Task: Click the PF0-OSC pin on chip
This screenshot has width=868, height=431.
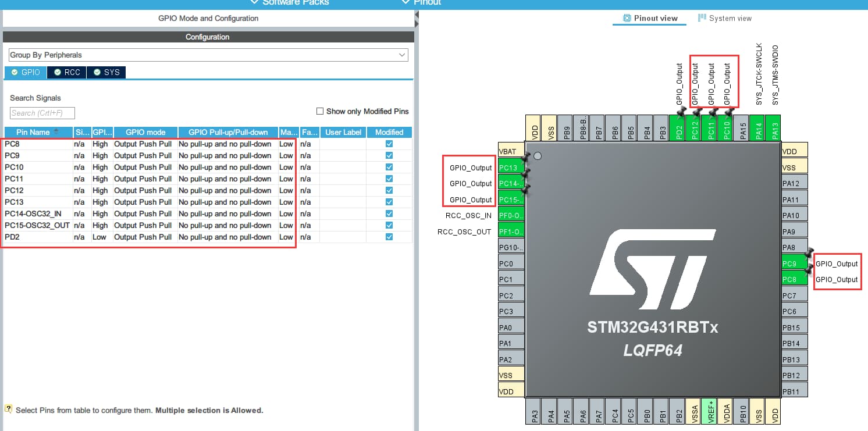Action: 511,216
